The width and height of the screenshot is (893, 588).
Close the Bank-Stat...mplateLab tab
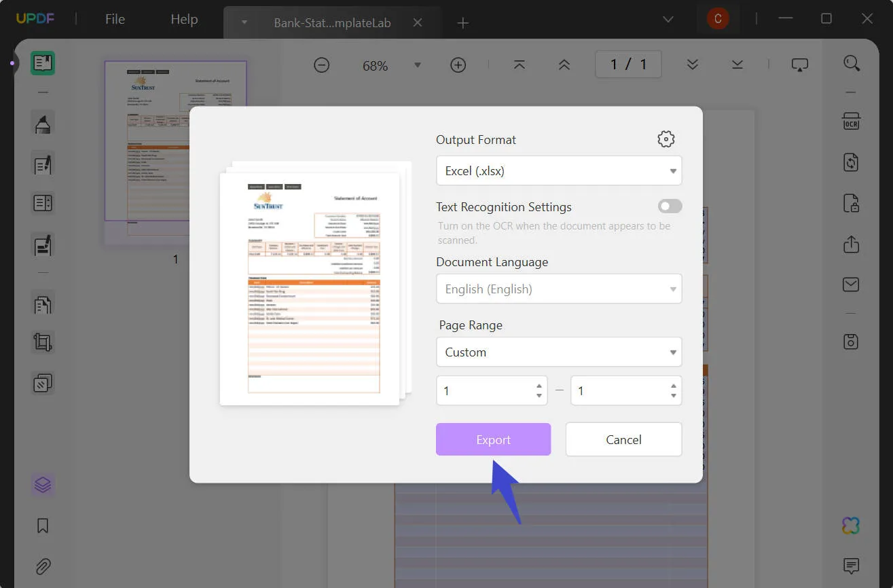click(418, 22)
